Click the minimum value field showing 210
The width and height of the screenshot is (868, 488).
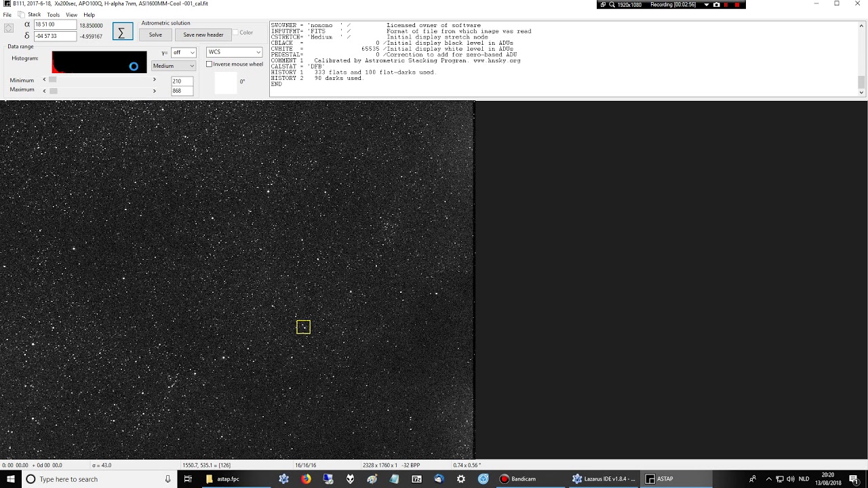click(182, 81)
